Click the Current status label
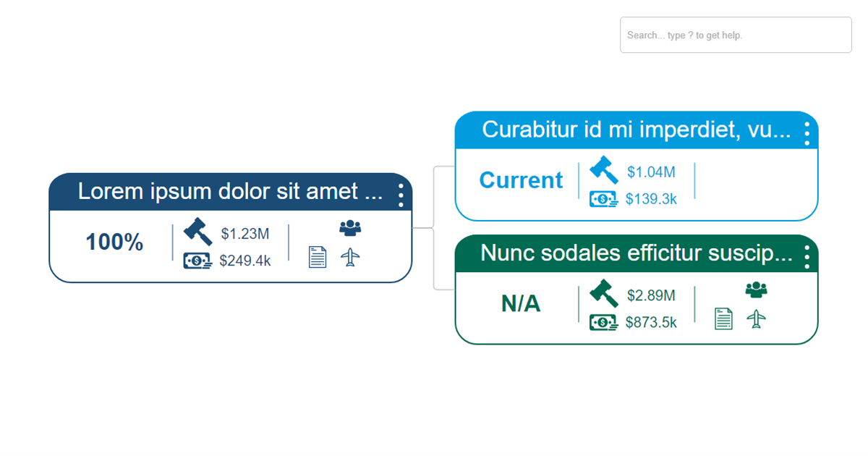The height and width of the screenshot is (456, 868). [521, 180]
